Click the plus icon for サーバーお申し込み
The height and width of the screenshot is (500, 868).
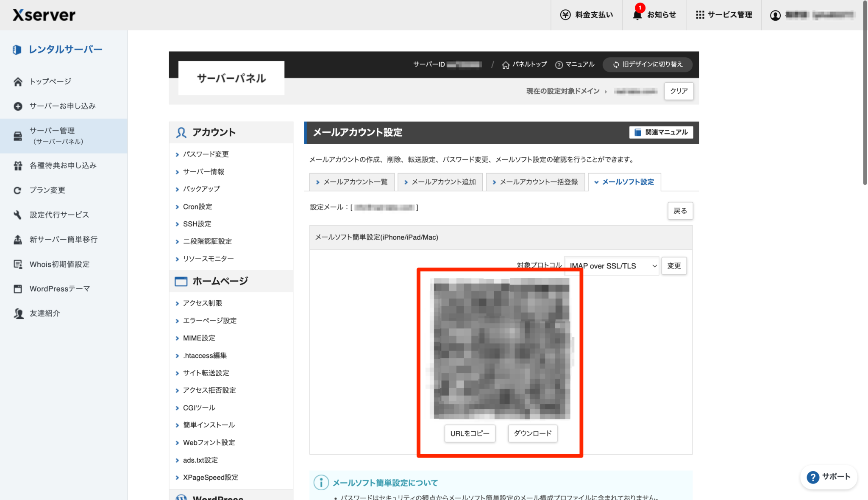[x=18, y=106]
